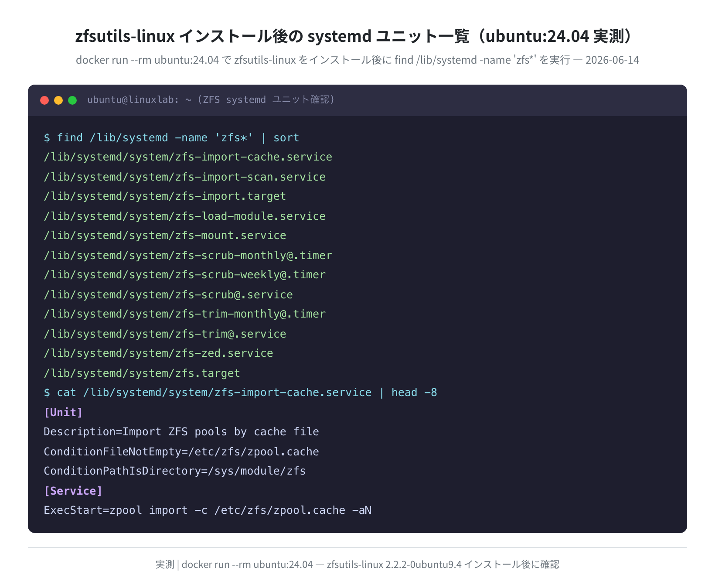The image size is (715, 588).
Task: Select the zfs-import-cache.service path line
Action: pos(188,157)
